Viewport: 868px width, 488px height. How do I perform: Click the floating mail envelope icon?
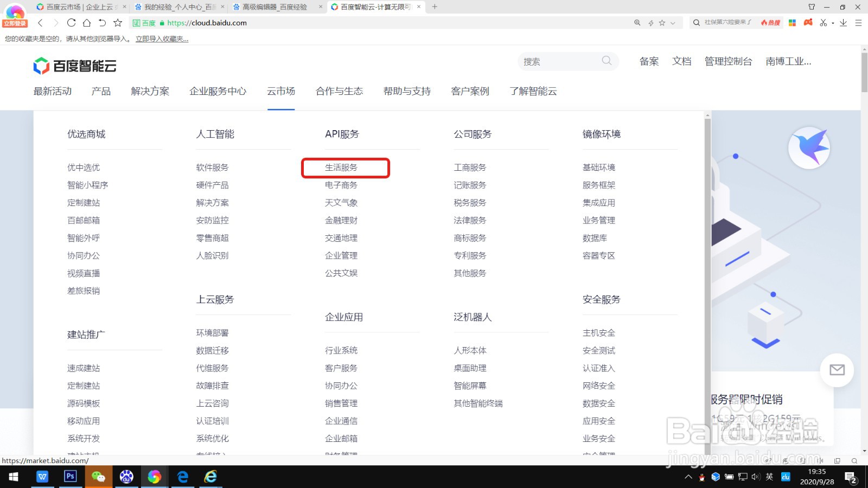837,370
